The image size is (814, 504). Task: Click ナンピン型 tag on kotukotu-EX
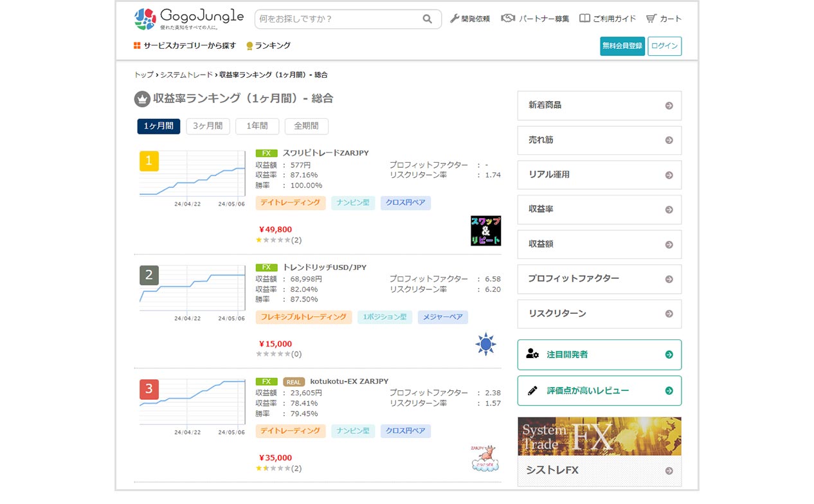[353, 431]
